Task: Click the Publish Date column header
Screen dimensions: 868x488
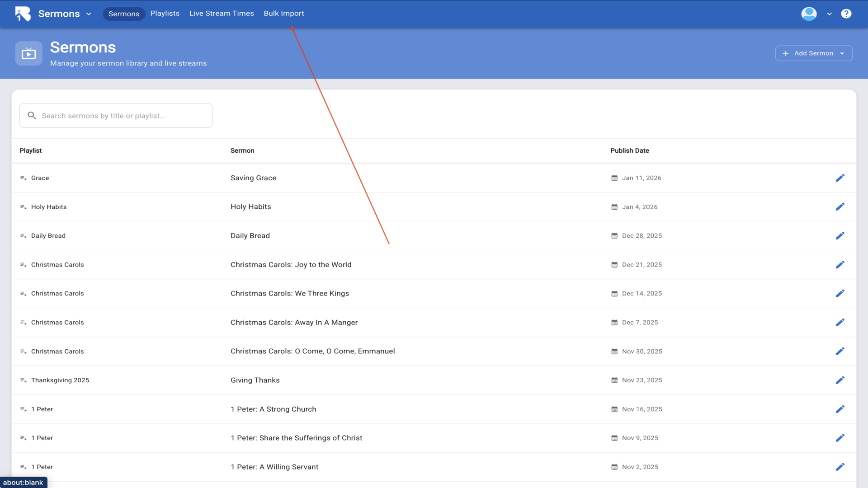Action: point(629,150)
